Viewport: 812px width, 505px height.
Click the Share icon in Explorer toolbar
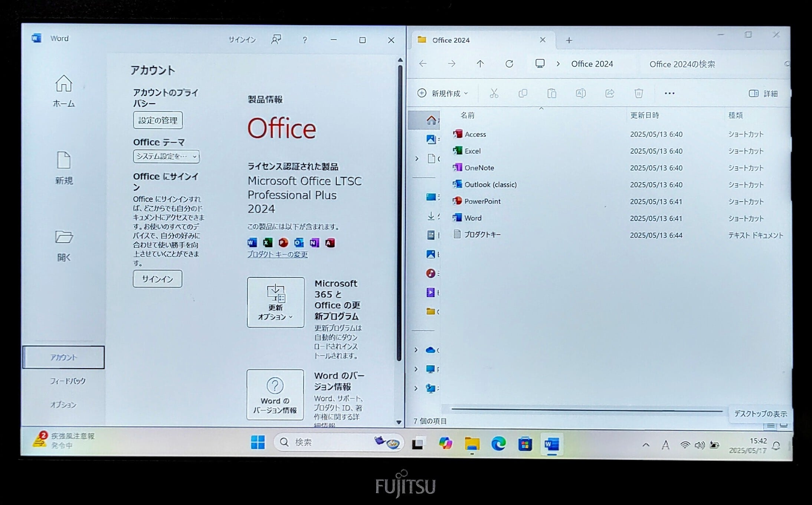pyautogui.click(x=609, y=93)
